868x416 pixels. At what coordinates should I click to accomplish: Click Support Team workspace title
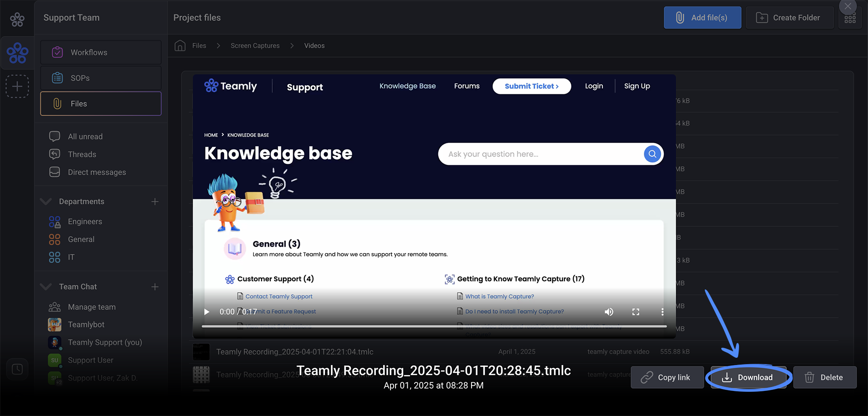tap(72, 18)
